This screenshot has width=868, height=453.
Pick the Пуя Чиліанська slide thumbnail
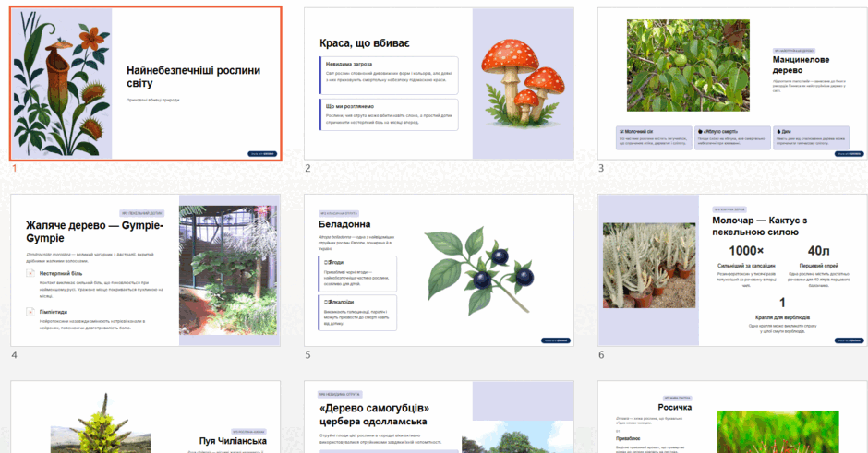[x=146, y=417]
